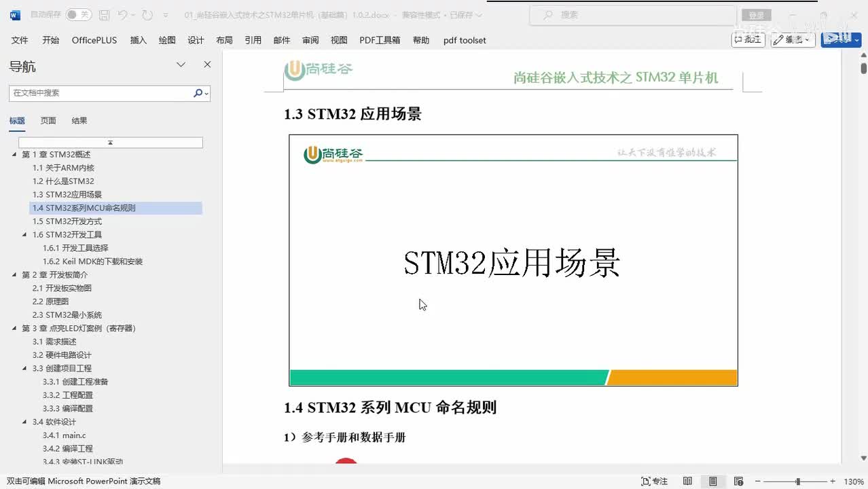This screenshot has height=489, width=868.
Task: Go to heading 3.4.1 main.c
Action: [x=64, y=435]
